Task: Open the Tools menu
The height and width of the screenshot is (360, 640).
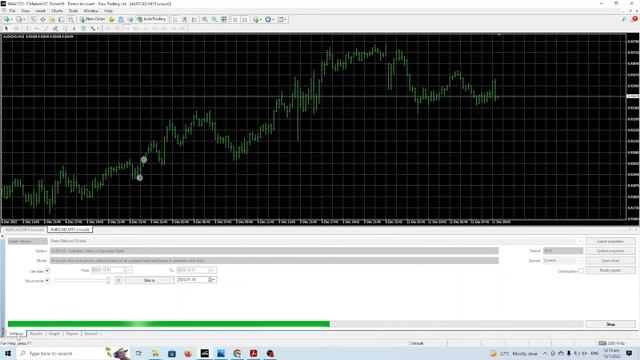Action: point(73,11)
